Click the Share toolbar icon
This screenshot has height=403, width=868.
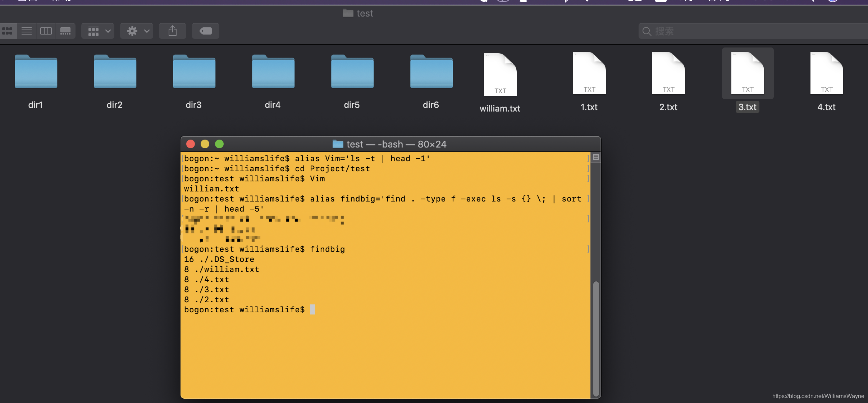(173, 31)
